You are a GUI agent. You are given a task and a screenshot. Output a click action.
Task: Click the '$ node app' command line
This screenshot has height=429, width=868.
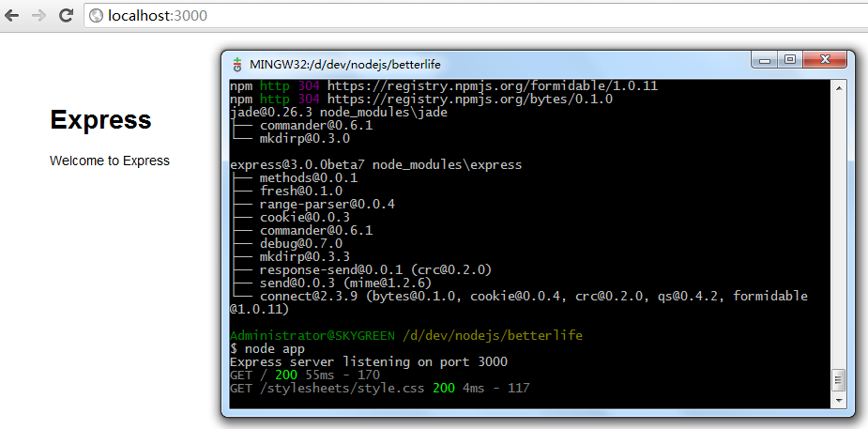[x=267, y=348]
